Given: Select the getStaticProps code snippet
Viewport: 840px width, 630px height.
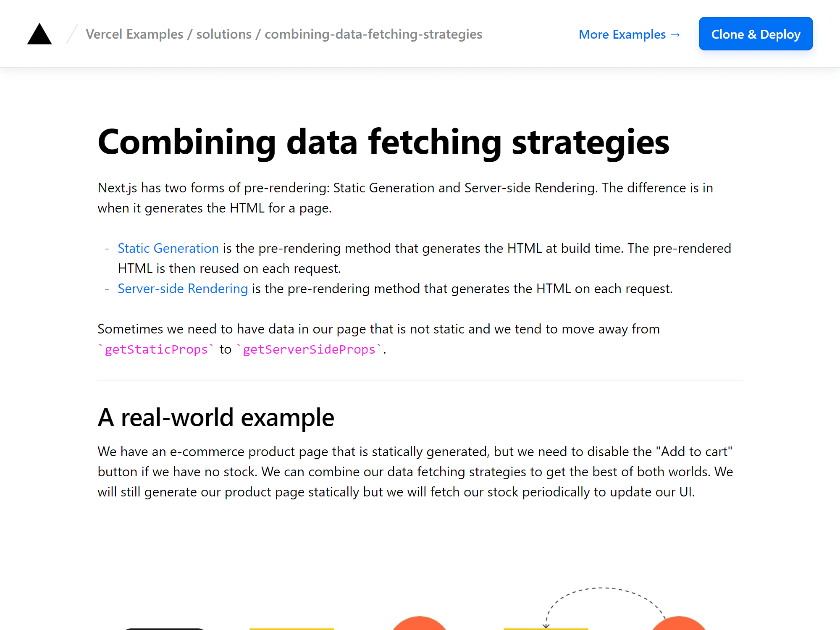Looking at the screenshot, I should tap(155, 349).
